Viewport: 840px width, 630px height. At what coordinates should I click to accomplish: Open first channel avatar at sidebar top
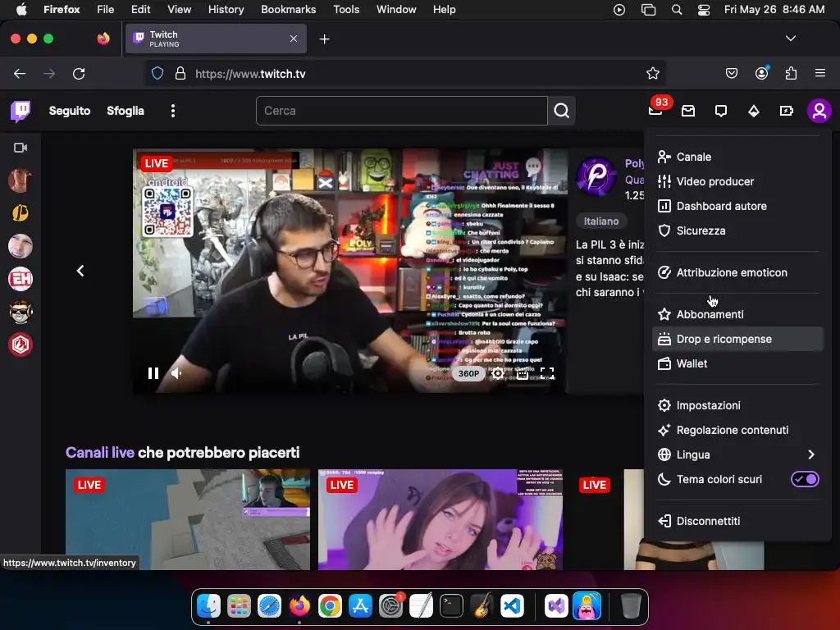21,180
